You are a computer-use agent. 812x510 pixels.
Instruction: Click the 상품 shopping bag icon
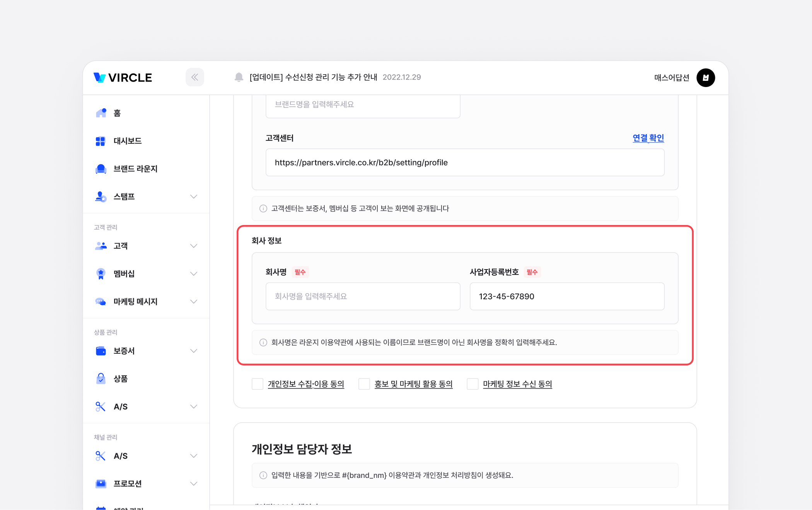(101, 379)
